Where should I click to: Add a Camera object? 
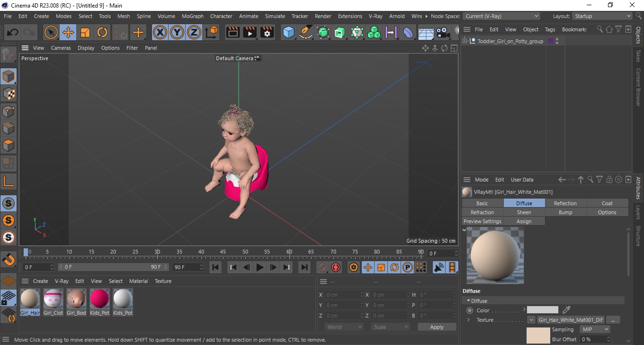tap(443, 32)
